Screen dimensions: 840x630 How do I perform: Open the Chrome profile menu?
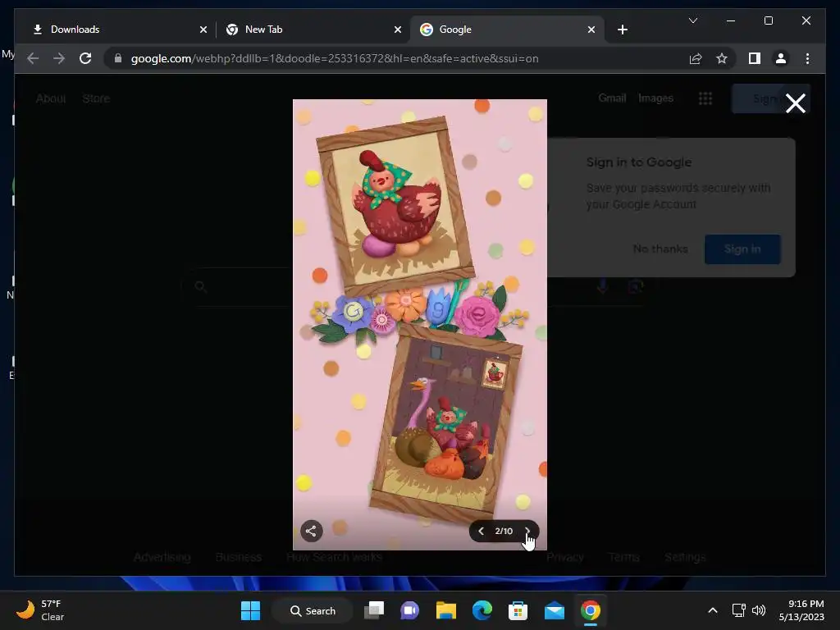(781, 58)
